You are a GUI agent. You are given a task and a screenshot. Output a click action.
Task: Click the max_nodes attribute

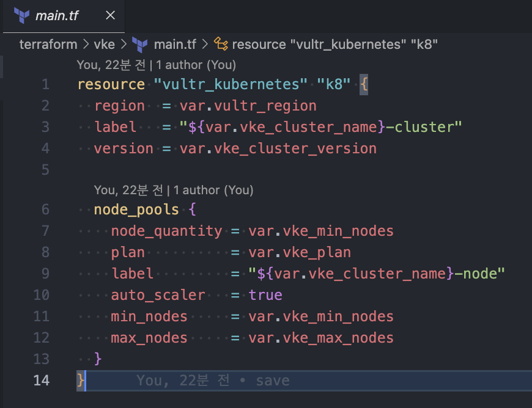click(149, 338)
